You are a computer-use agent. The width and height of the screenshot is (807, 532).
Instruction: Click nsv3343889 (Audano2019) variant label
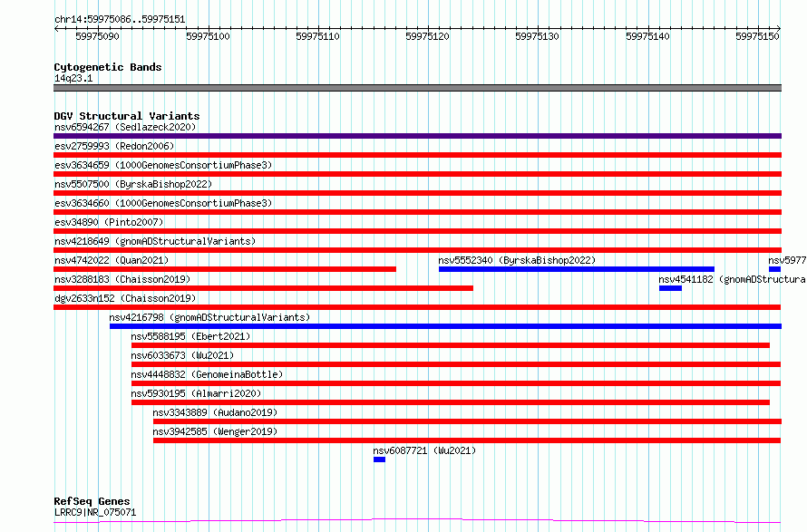215,412
